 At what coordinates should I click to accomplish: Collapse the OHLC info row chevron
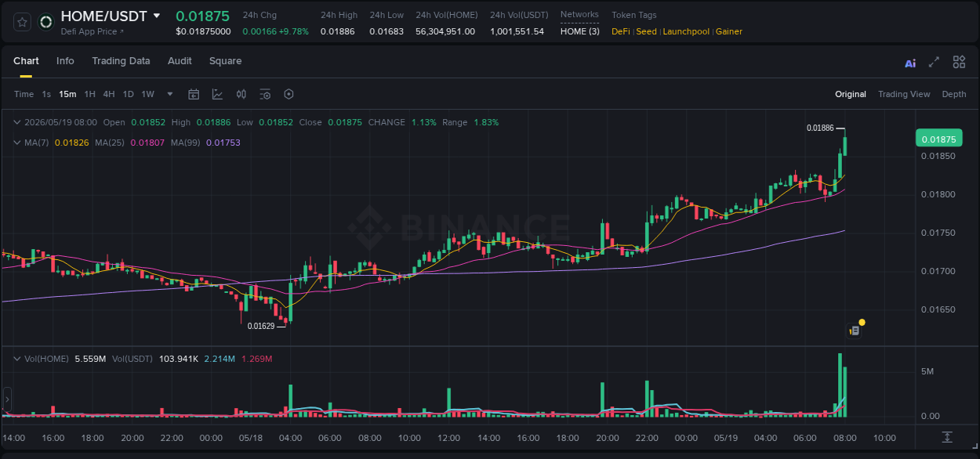click(17, 122)
